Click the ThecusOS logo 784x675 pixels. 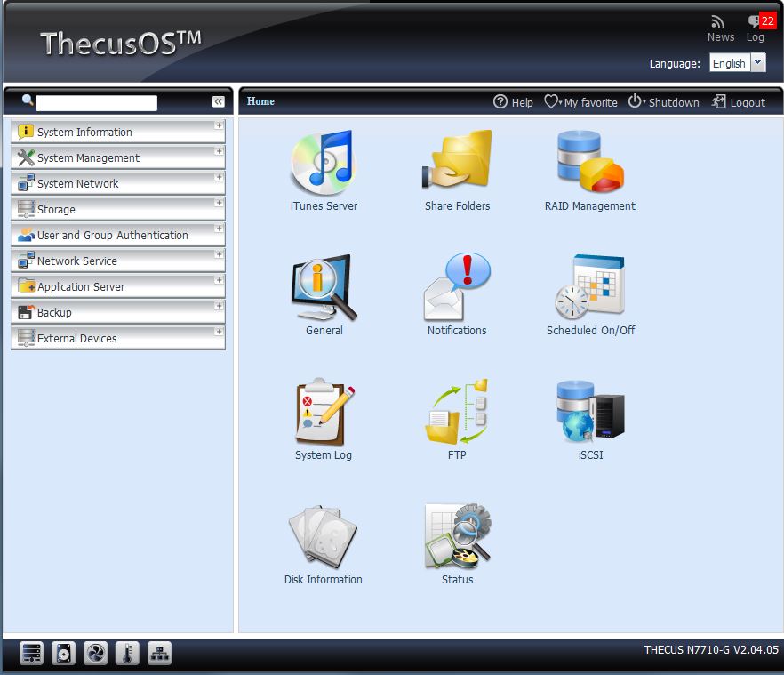121,43
